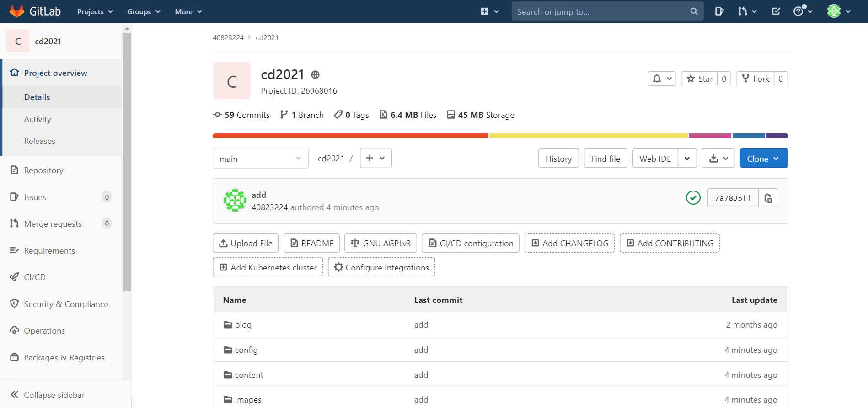Open the More menu

pos(188,11)
